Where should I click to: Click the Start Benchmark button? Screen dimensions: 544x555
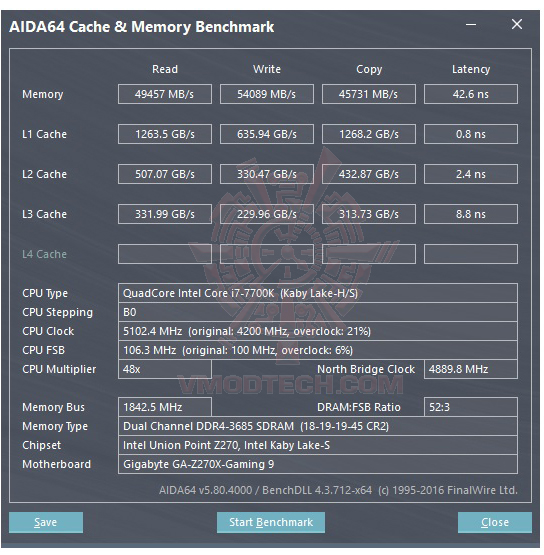pyautogui.click(x=271, y=522)
